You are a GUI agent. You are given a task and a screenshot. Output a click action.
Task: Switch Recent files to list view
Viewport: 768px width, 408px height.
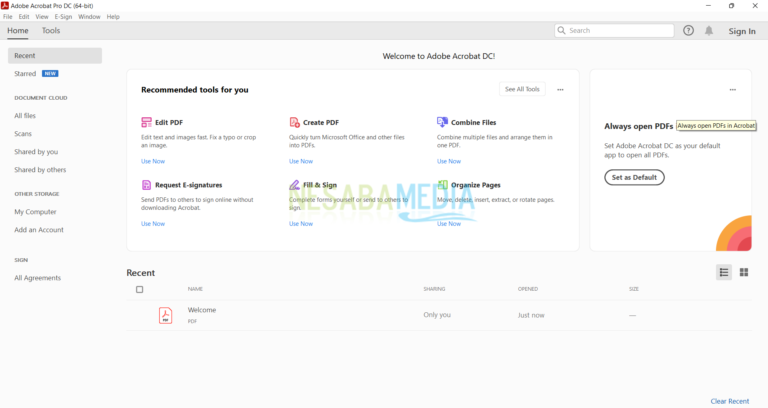pyautogui.click(x=724, y=272)
